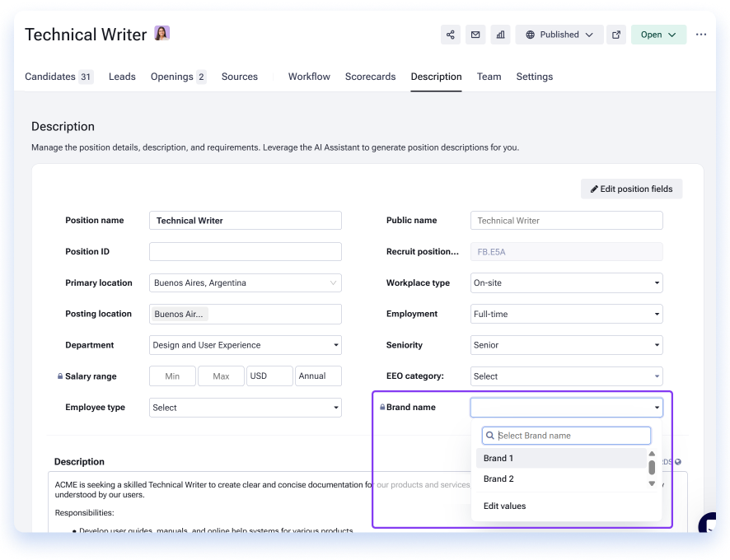730x560 pixels.
Task: Open the Open status dropdown
Action: click(658, 35)
